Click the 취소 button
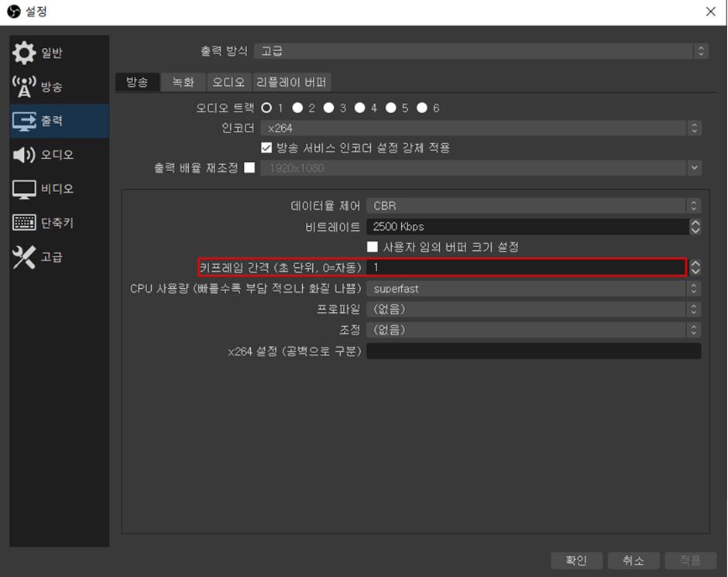728x577 pixels. (634, 561)
